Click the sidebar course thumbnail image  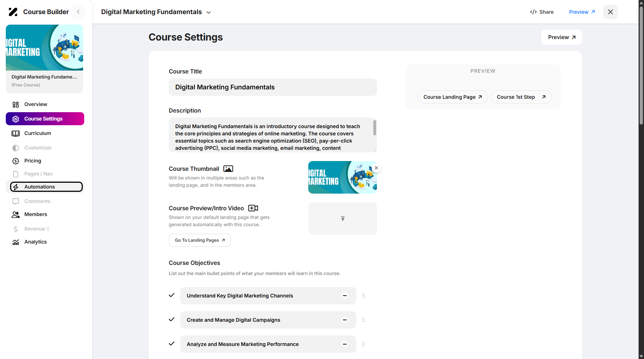coord(44,47)
